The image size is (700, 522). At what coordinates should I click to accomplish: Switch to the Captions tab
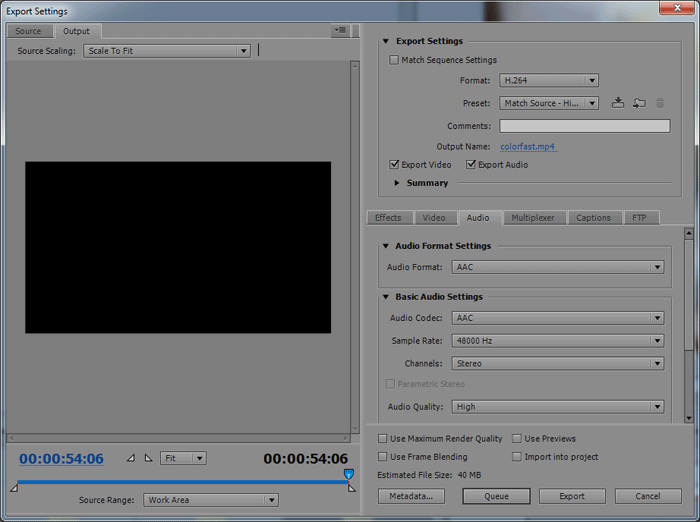pos(593,217)
